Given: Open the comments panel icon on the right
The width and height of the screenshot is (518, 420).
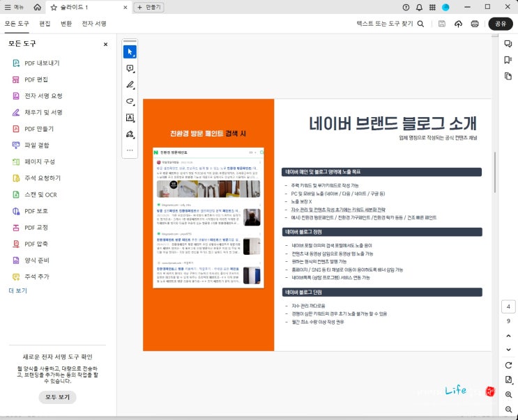Looking at the screenshot, I should point(508,44).
